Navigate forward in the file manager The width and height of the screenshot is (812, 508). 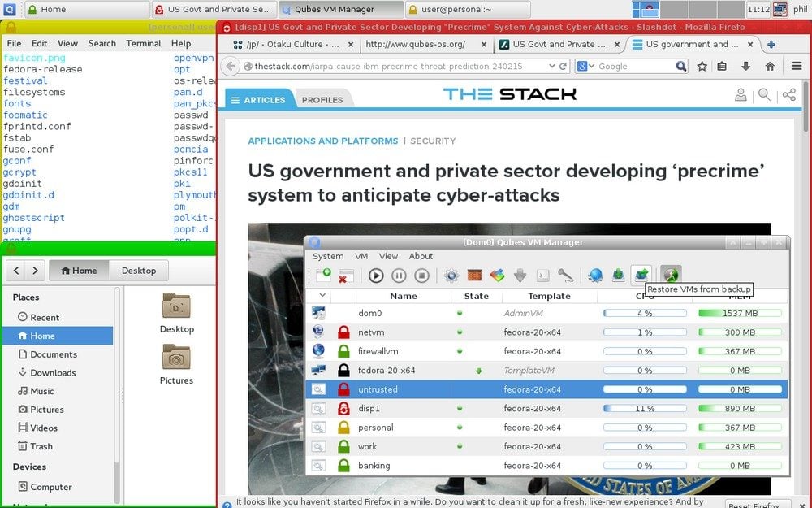point(35,271)
